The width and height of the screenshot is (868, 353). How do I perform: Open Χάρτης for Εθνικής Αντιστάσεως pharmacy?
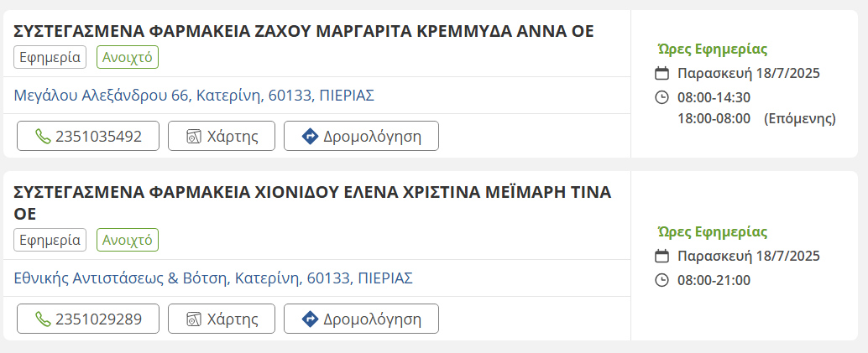[220, 319]
